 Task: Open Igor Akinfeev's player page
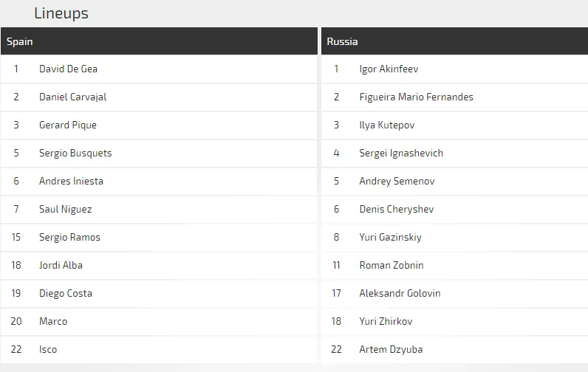click(389, 69)
